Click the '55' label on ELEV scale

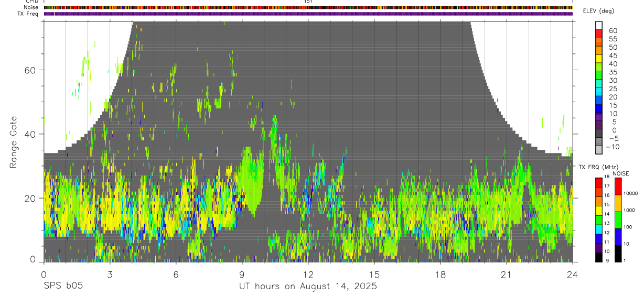click(613, 39)
